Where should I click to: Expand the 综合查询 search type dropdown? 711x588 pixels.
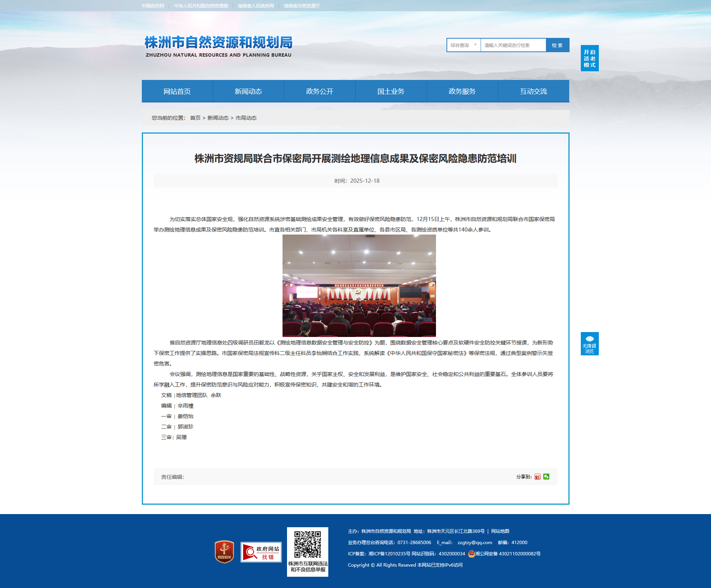click(464, 45)
